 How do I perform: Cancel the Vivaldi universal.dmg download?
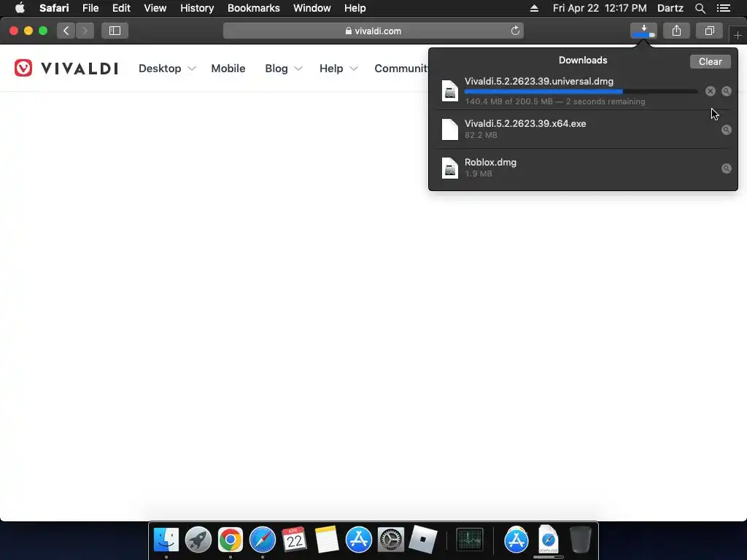click(x=711, y=91)
